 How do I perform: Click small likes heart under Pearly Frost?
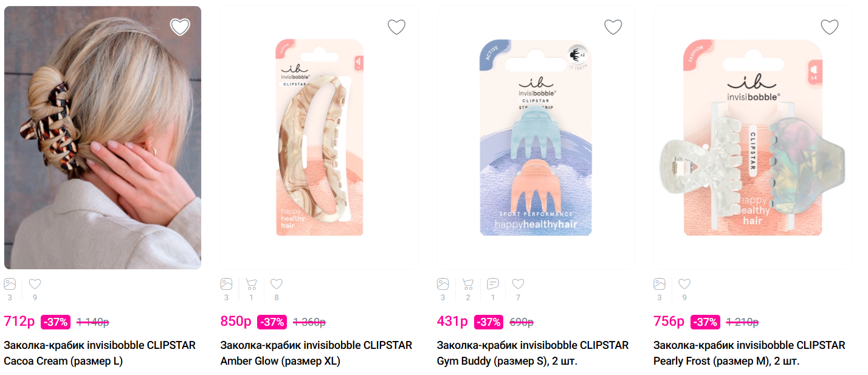click(684, 284)
